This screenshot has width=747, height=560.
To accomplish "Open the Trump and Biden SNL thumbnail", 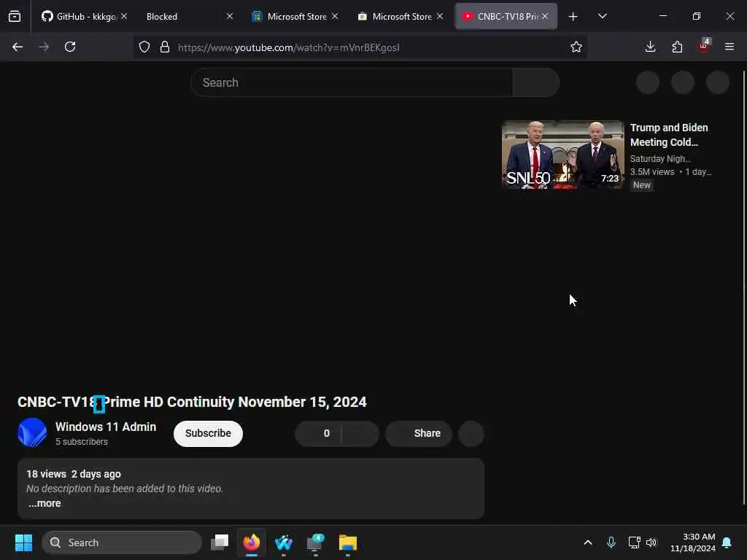I will tap(563, 155).
